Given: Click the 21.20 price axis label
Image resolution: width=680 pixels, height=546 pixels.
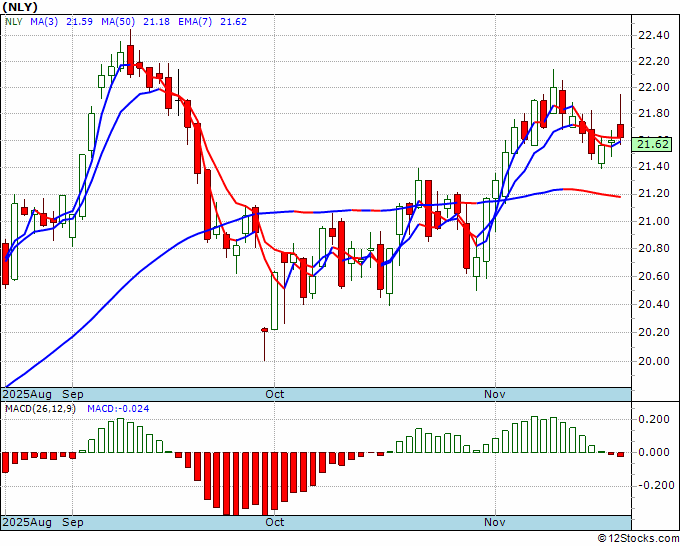Looking at the screenshot, I should (x=654, y=193).
